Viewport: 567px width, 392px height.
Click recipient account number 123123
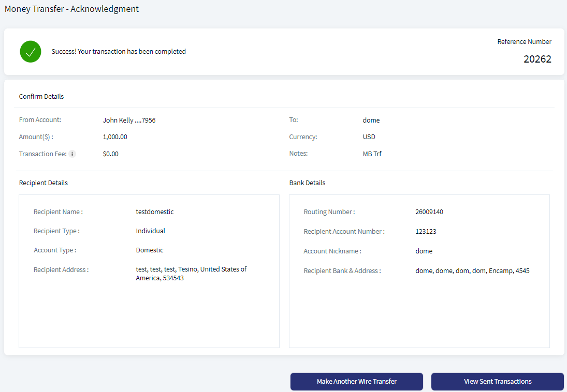click(426, 232)
